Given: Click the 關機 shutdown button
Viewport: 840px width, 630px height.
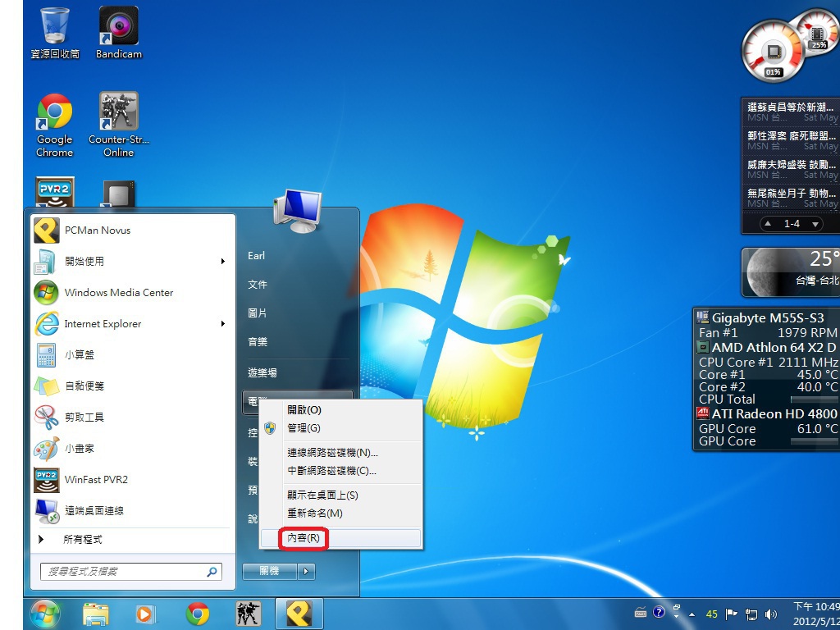Looking at the screenshot, I should pos(269,572).
